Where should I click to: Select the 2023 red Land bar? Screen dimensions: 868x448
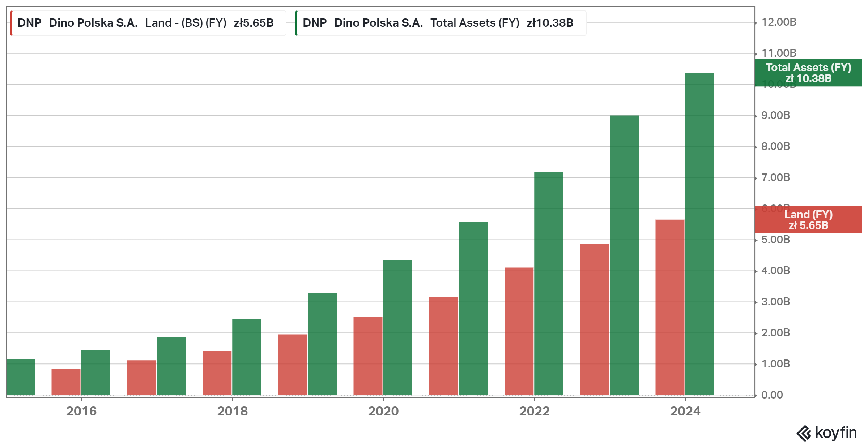coord(595,319)
